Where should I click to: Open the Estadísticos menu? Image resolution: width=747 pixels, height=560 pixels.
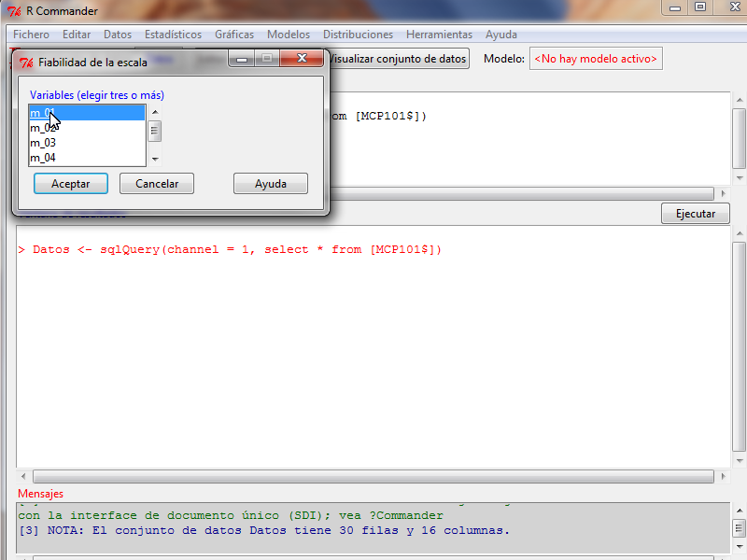coord(173,35)
